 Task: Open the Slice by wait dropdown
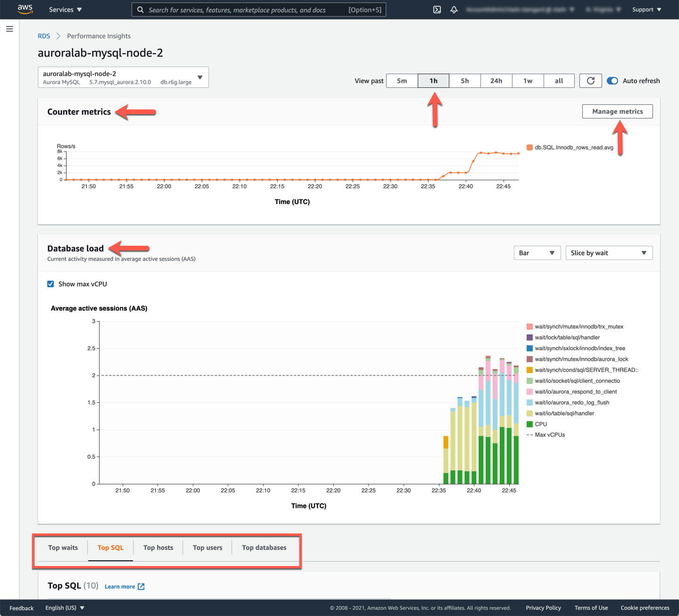tap(609, 253)
